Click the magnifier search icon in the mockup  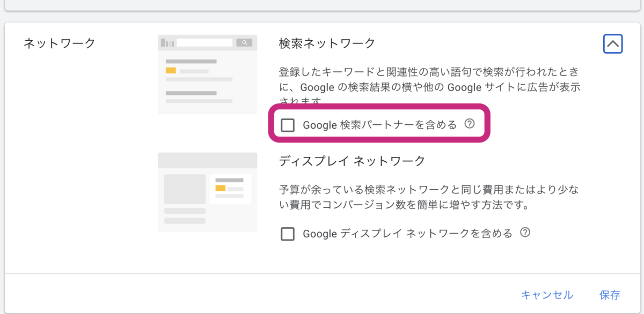(x=245, y=42)
